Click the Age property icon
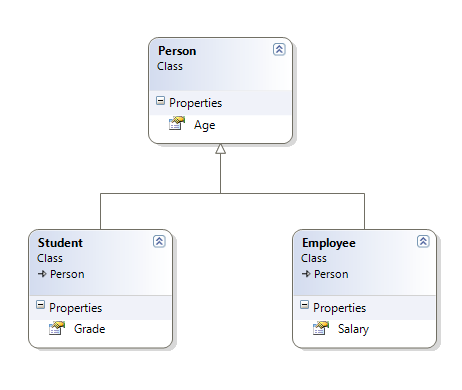The image size is (462, 390). 177,123
